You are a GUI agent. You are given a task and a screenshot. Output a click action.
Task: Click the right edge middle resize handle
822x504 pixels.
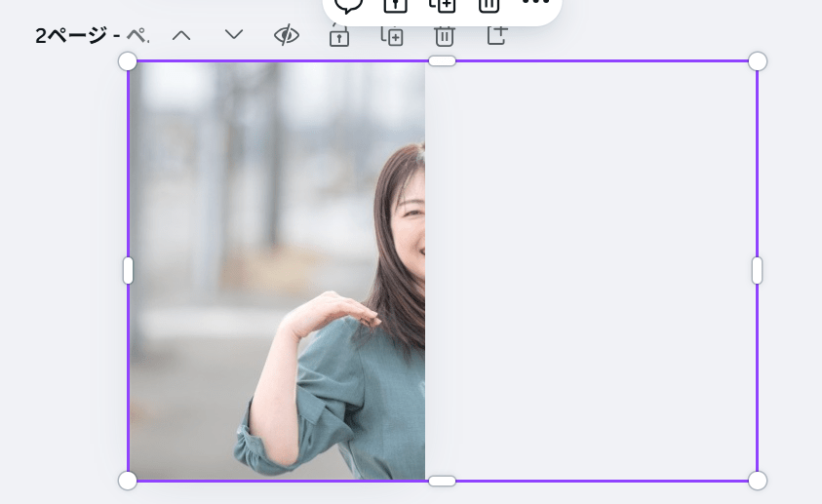758,271
